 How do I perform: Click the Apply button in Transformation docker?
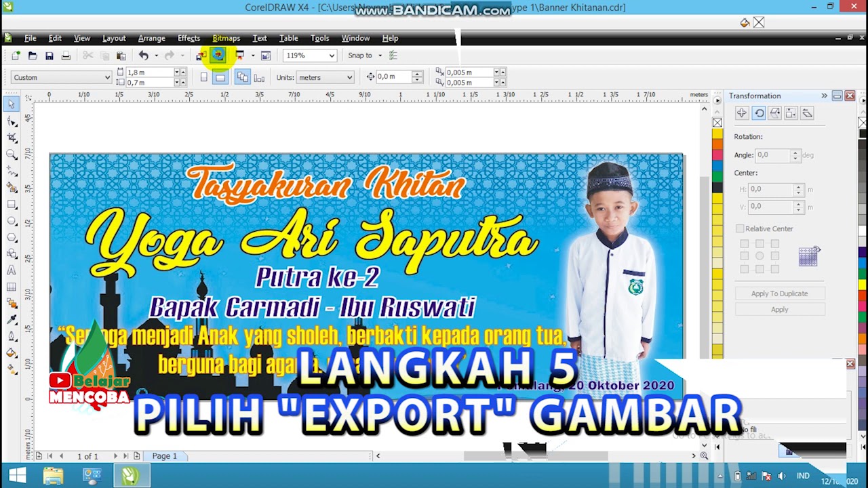pos(779,310)
